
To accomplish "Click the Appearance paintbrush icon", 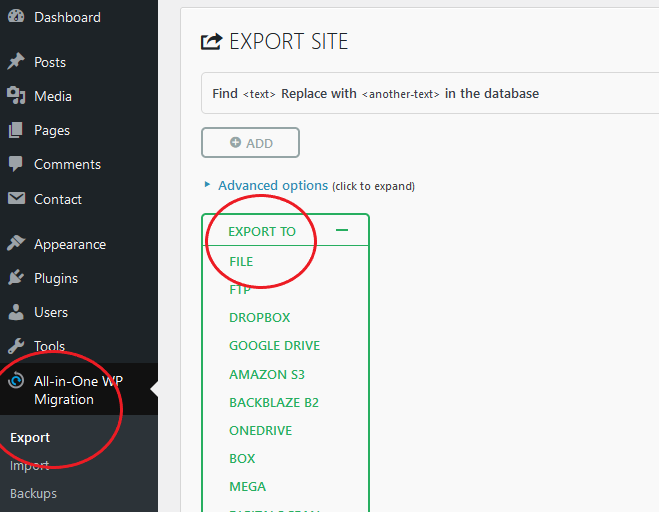I will coord(16,243).
